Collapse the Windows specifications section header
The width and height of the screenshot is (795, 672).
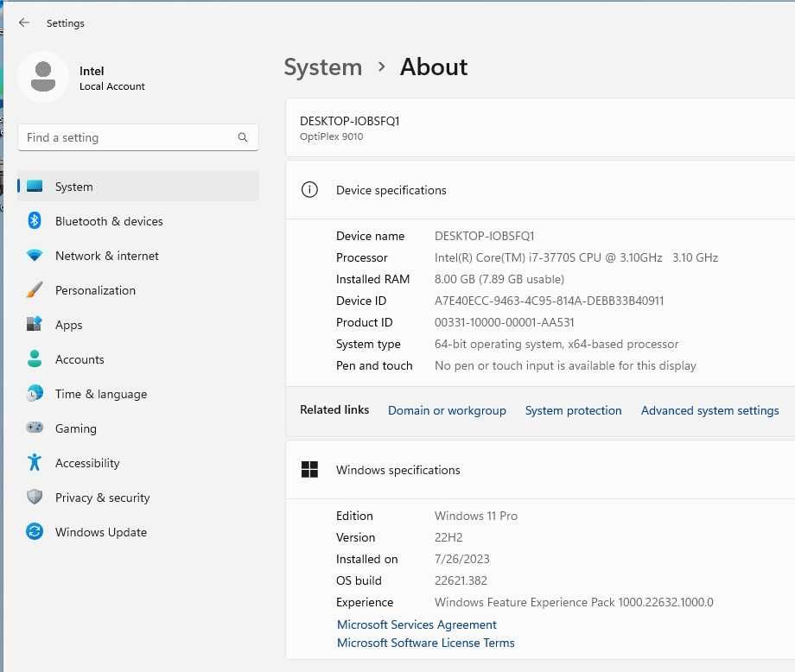[x=540, y=470]
